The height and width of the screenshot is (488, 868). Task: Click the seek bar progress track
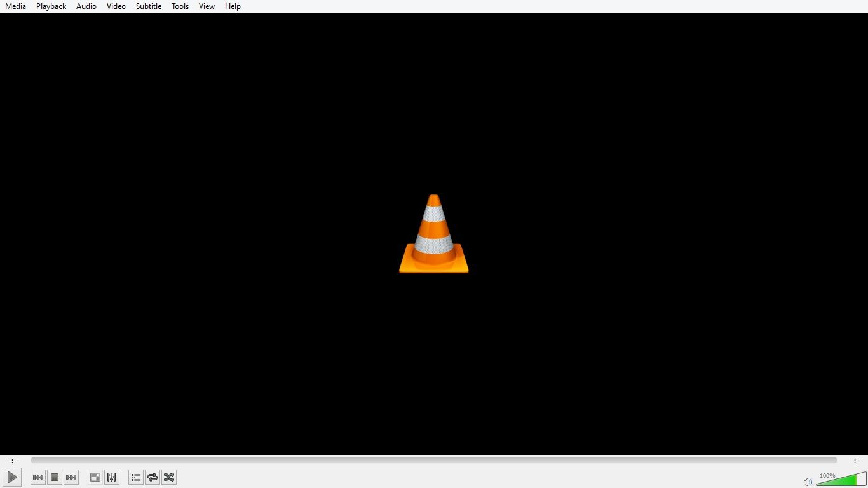tap(434, 461)
